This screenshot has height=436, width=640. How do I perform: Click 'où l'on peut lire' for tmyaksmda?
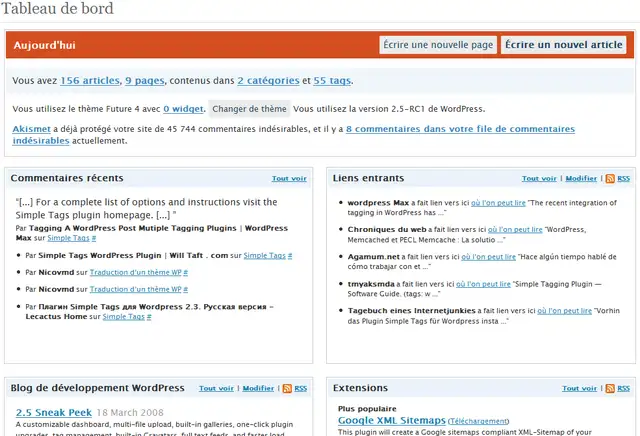(483, 284)
